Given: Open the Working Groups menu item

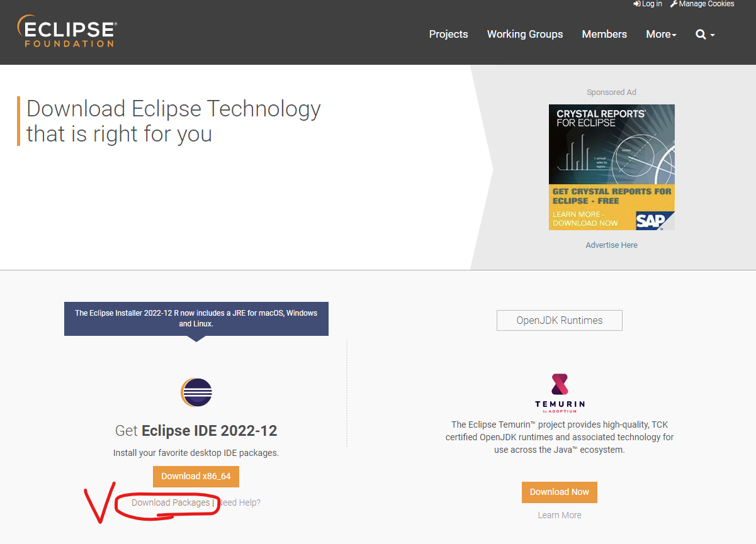Looking at the screenshot, I should click(525, 35).
